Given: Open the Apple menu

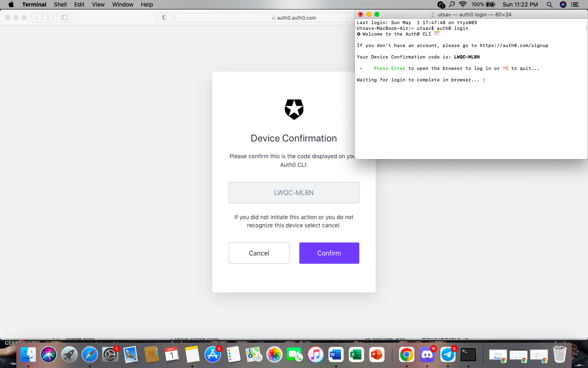Looking at the screenshot, I should [x=11, y=4].
